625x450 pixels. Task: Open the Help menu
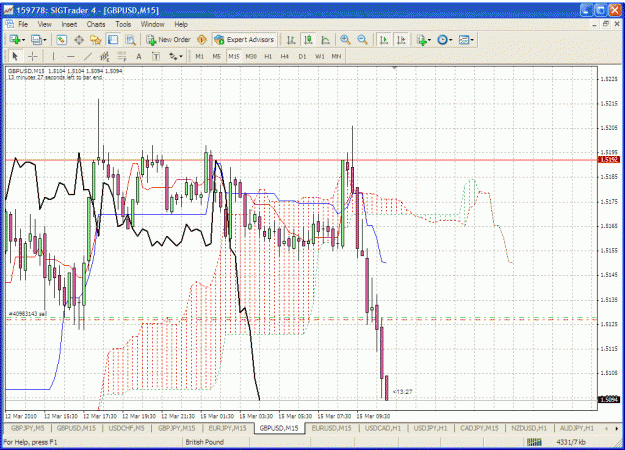181,24
